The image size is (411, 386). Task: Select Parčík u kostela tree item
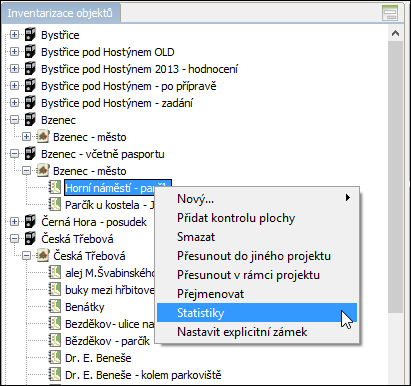click(x=110, y=205)
